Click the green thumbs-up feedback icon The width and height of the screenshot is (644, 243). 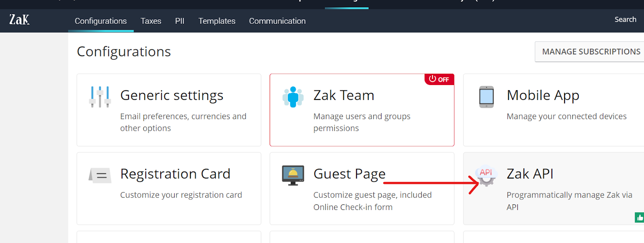click(x=640, y=218)
